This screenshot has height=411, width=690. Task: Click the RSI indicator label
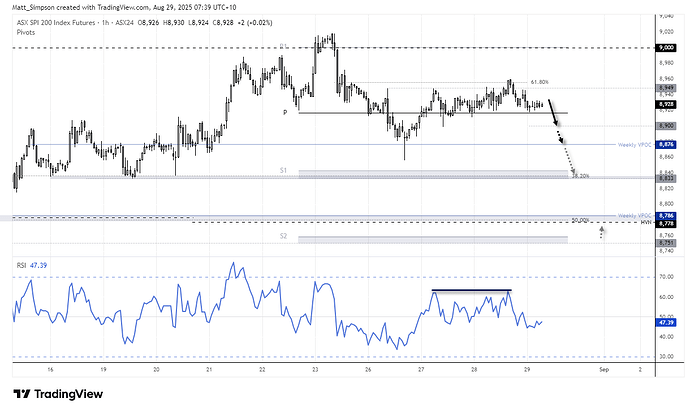pos(21,265)
